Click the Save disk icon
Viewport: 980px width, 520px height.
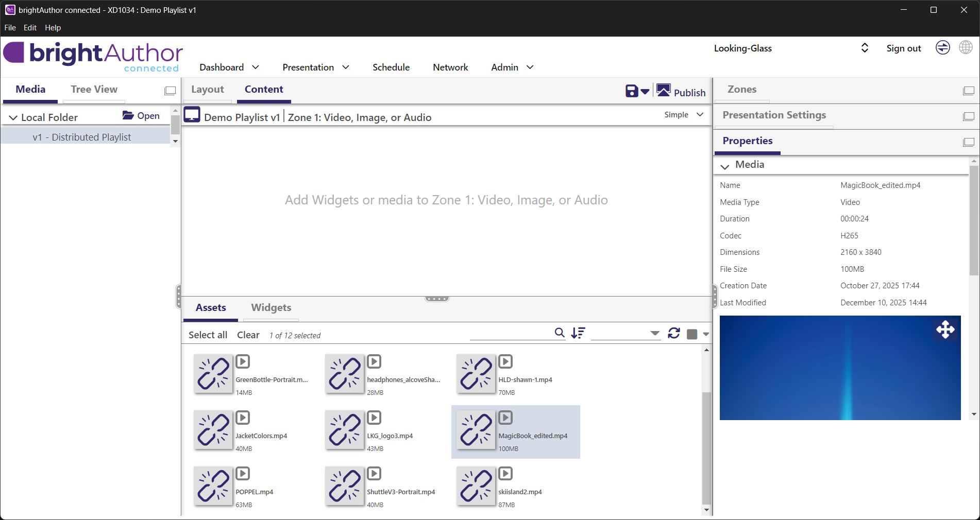coord(632,91)
